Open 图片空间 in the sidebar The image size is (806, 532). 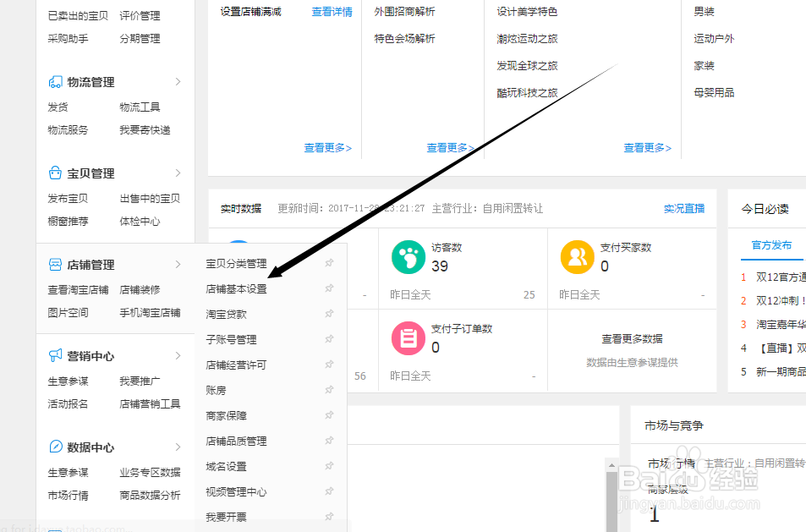point(68,312)
